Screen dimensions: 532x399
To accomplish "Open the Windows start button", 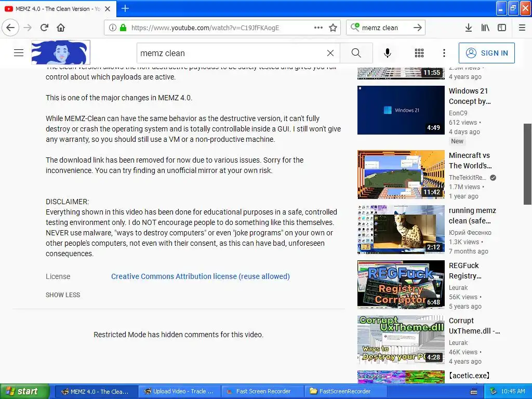I will (x=24, y=391).
